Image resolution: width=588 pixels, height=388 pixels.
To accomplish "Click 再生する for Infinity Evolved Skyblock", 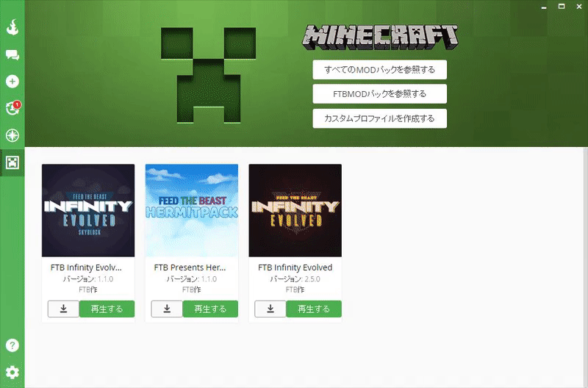I will (107, 309).
